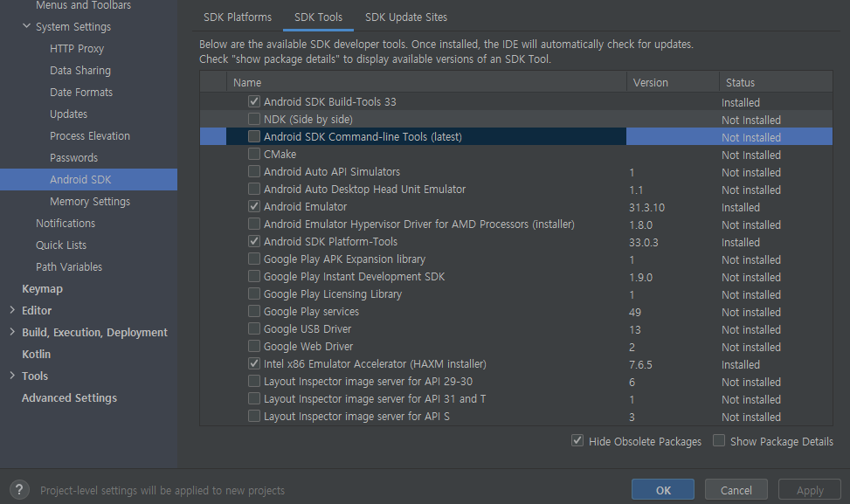The width and height of the screenshot is (850, 504).
Task: Uncheck Intel x86 Emulator Accelerator checkbox
Action: (x=253, y=363)
